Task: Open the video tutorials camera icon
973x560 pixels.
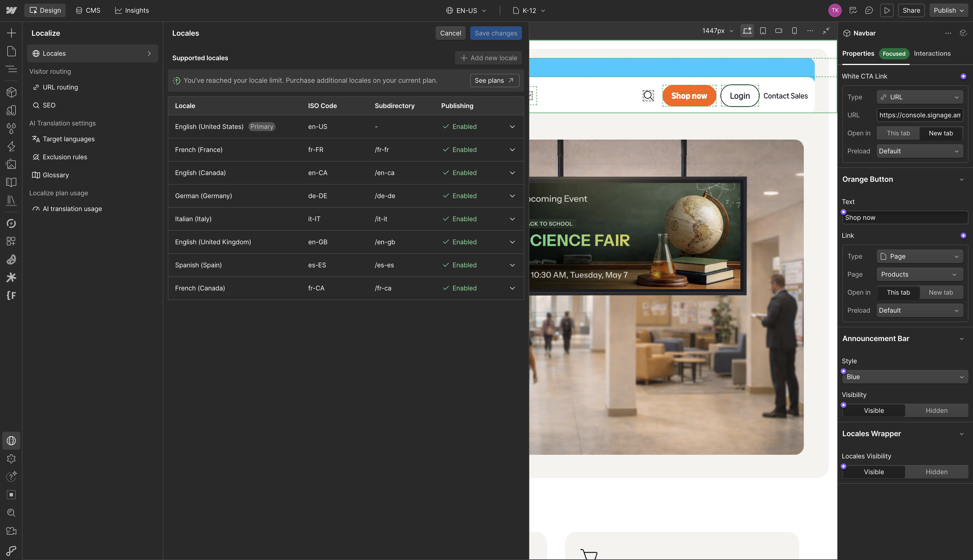Action: (x=11, y=531)
